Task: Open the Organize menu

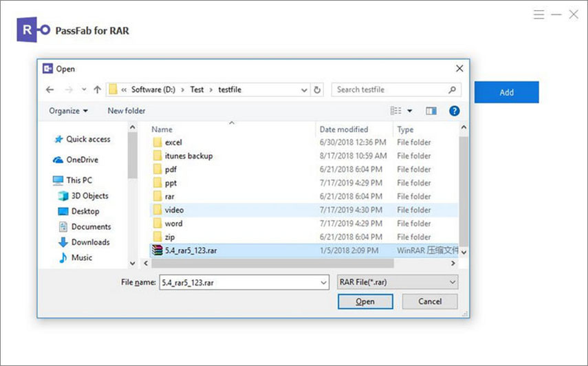Action: pos(68,111)
